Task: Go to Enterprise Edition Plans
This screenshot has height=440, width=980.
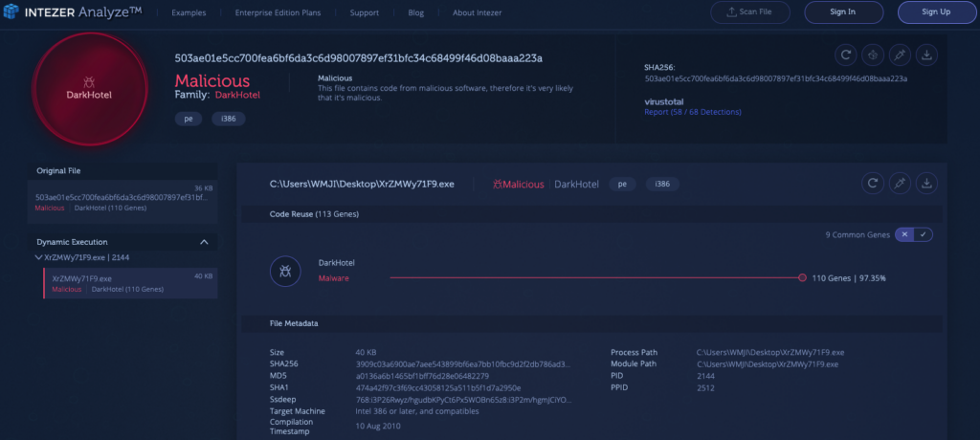Action: click(276, 12)
